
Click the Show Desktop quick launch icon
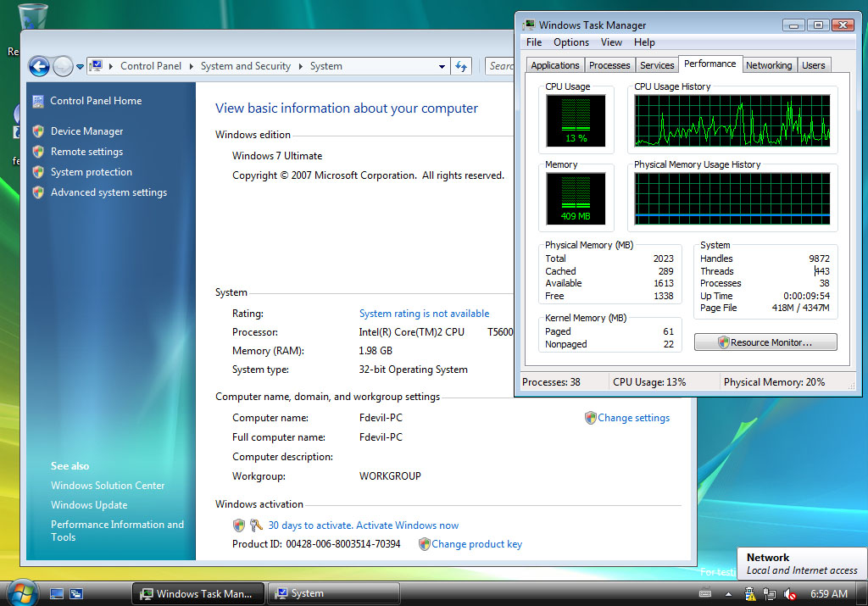[x=57, y=594]
